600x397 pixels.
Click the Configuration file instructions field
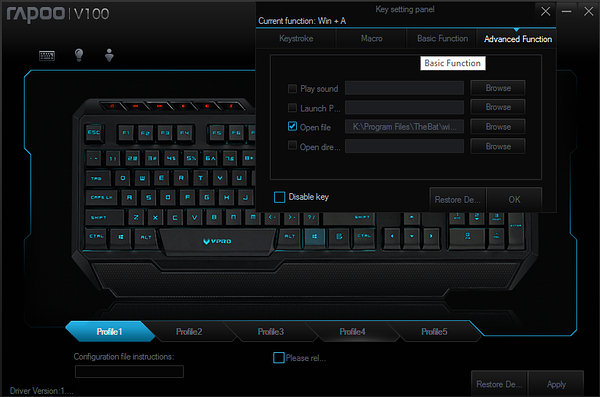pyautogui.click(x=129, y=371)
